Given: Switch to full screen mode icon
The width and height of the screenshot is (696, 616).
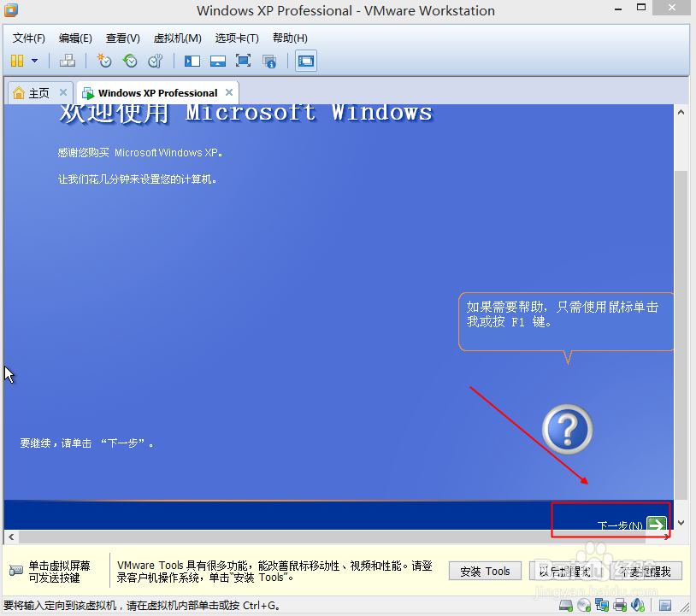Looking at the screenshot, I should (243, 61).
